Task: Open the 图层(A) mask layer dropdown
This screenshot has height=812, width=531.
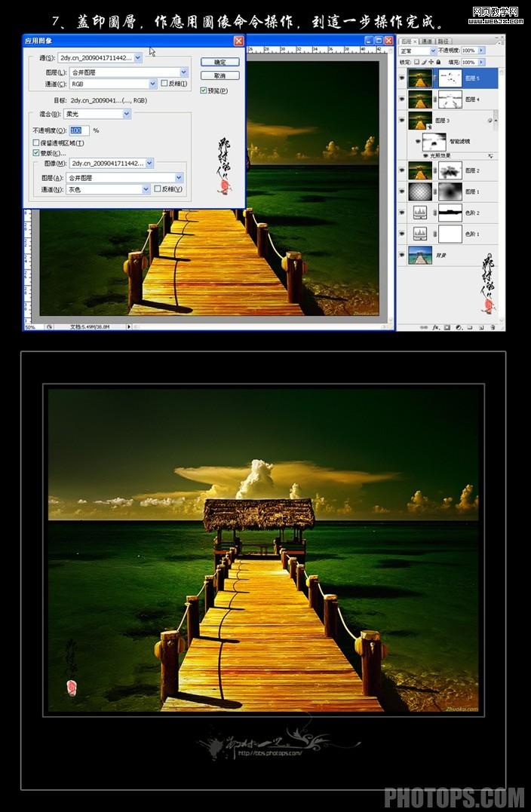Action: (x=125, y=178)
